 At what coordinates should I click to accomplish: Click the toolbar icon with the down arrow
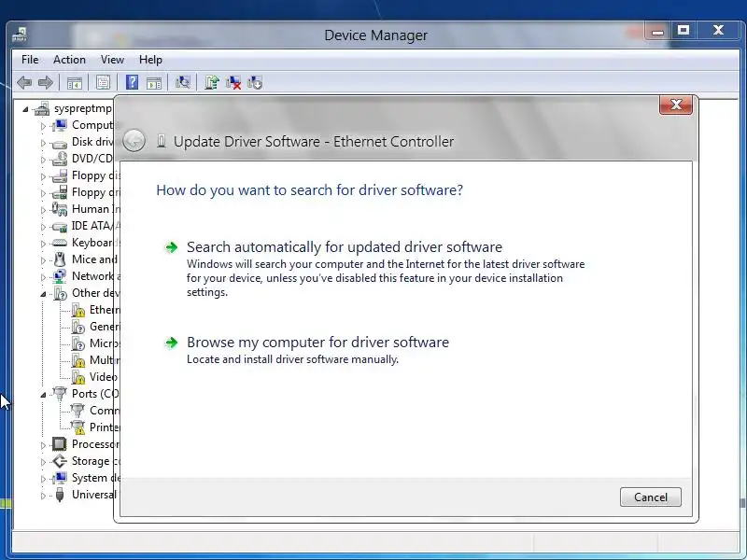click(x=255, y=82)
